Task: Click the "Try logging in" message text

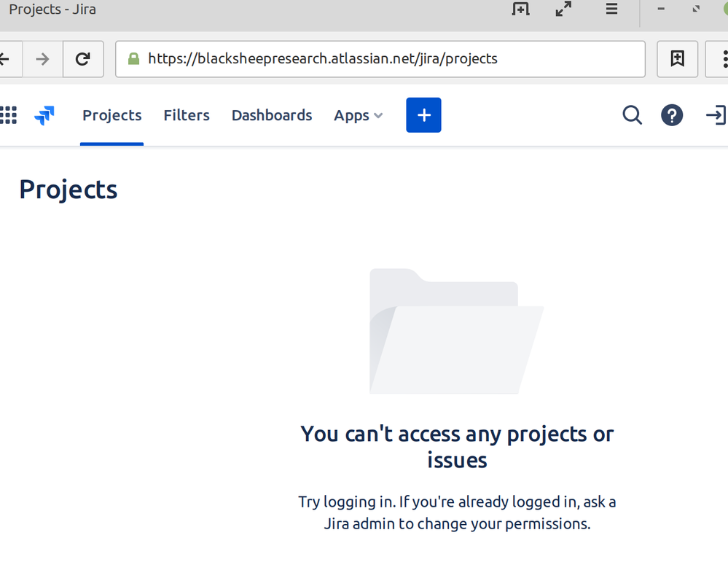Action: [x=457, y=512]
